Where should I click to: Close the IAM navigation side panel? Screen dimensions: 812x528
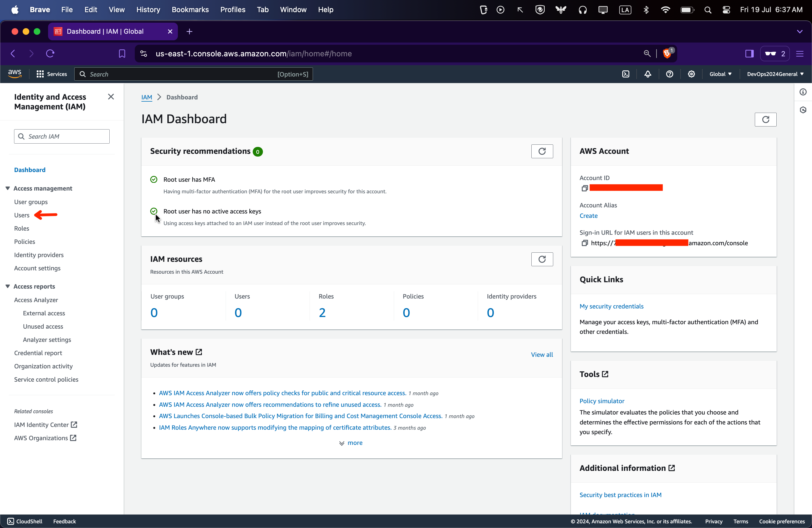coord(111,97)
